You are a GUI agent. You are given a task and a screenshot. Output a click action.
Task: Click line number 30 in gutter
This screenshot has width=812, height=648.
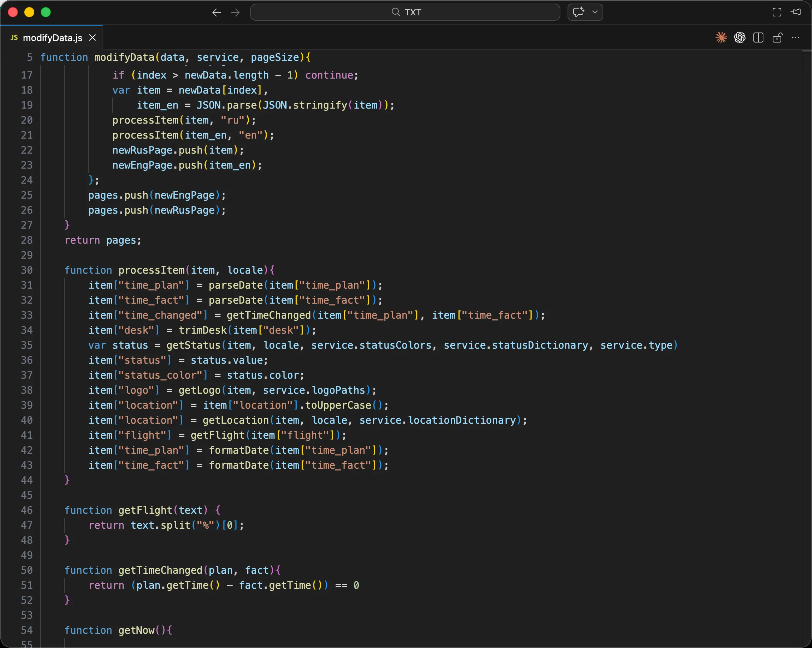click(x=26, y=270)
